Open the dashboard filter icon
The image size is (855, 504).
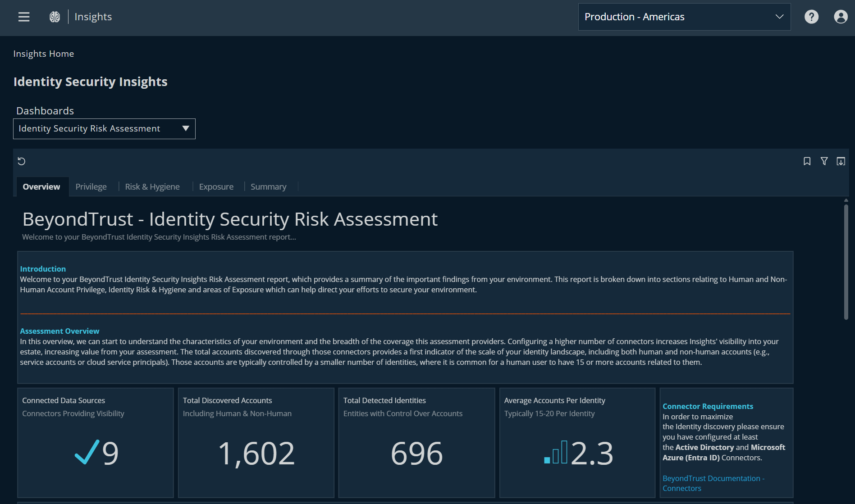click(x=824, y=161)
